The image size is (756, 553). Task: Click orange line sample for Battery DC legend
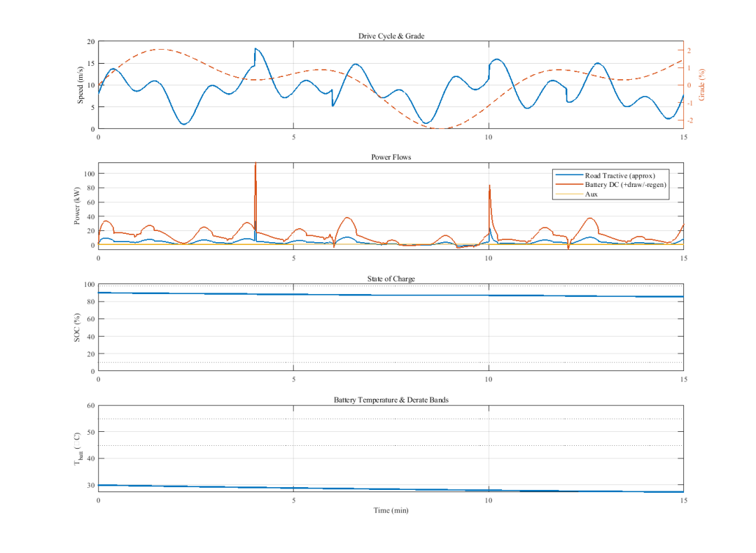pos(569,184)
